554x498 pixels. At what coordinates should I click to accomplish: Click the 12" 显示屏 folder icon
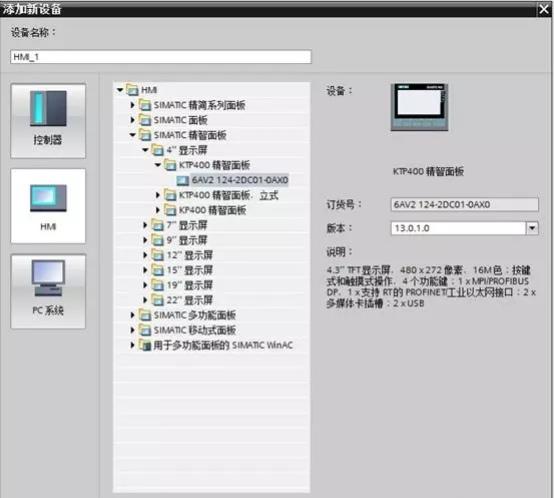click(158, 255)
